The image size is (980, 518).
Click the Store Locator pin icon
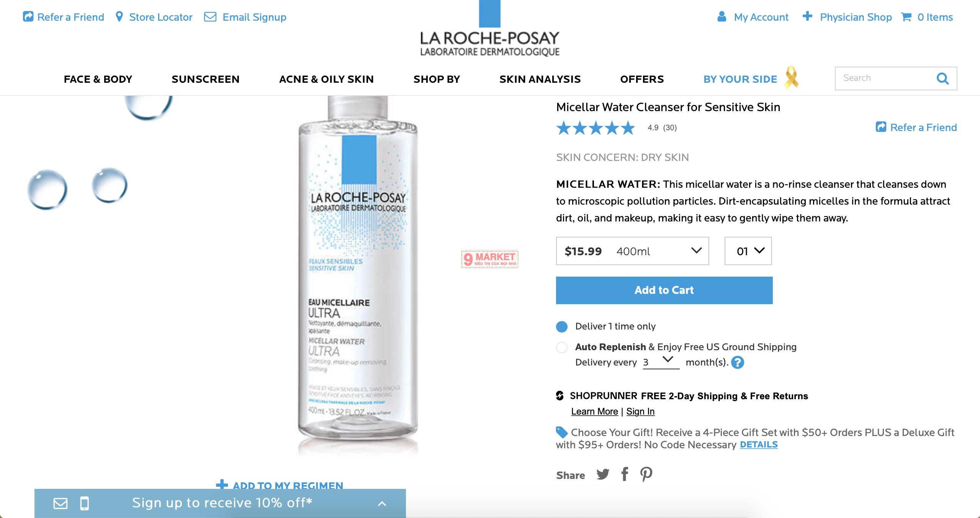pyautogui.click(x=119, y=17)
